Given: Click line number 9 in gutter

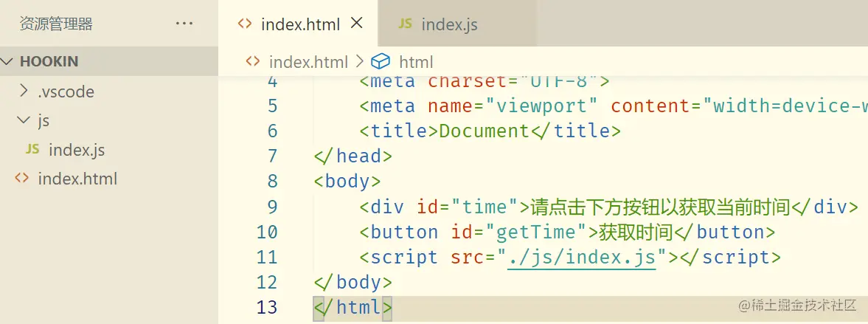Looking at the screenshot, I should [272, 207].
